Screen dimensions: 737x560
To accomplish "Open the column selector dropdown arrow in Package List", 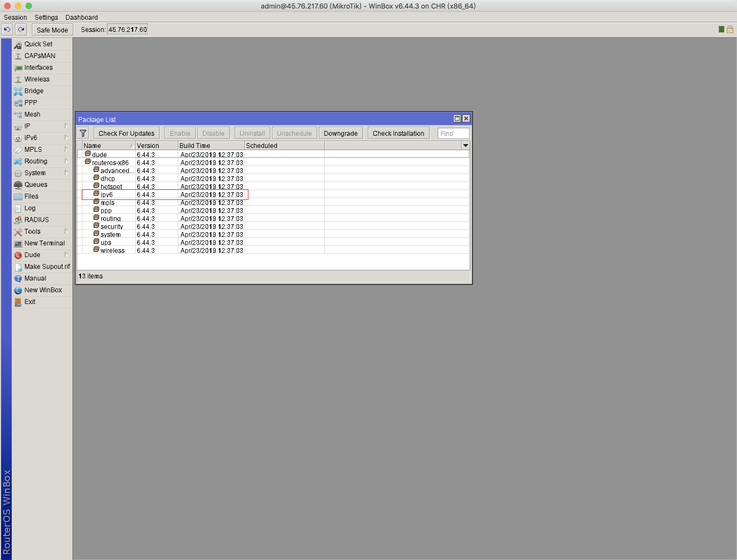I will pos(465,145).
